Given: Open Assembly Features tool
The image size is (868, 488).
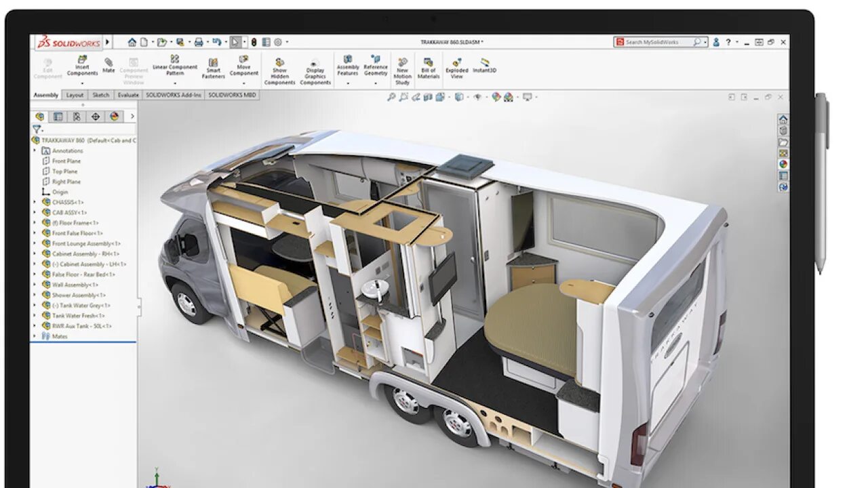Looking at the screenshot, I should click(x=348, y=66).
